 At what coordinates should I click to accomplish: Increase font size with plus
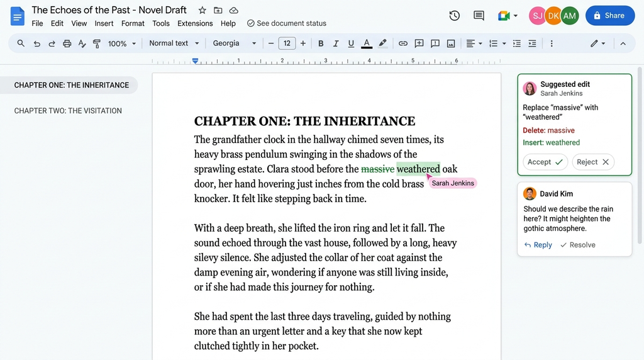tap(303, 43)
